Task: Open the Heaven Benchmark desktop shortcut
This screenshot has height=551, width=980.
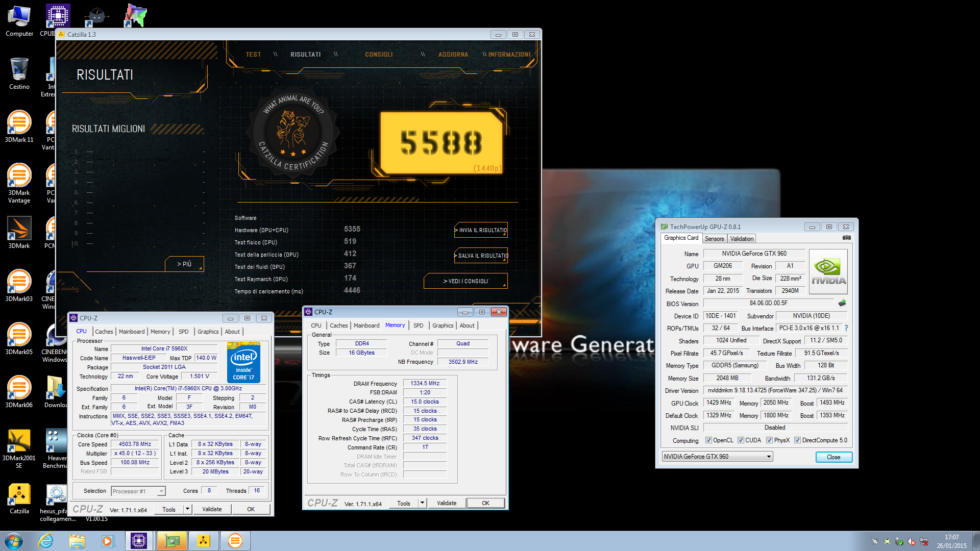Action: coord(56,449)
